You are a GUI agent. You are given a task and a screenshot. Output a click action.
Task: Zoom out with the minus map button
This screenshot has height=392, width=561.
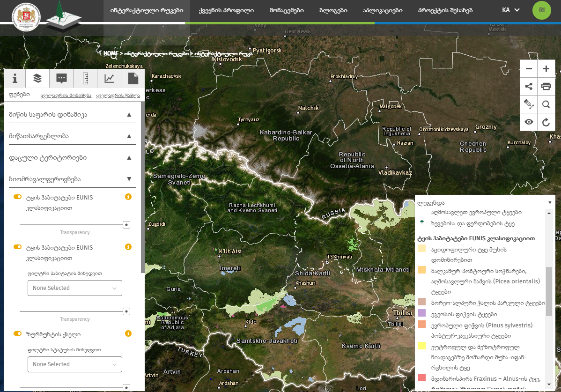(529, 69)
